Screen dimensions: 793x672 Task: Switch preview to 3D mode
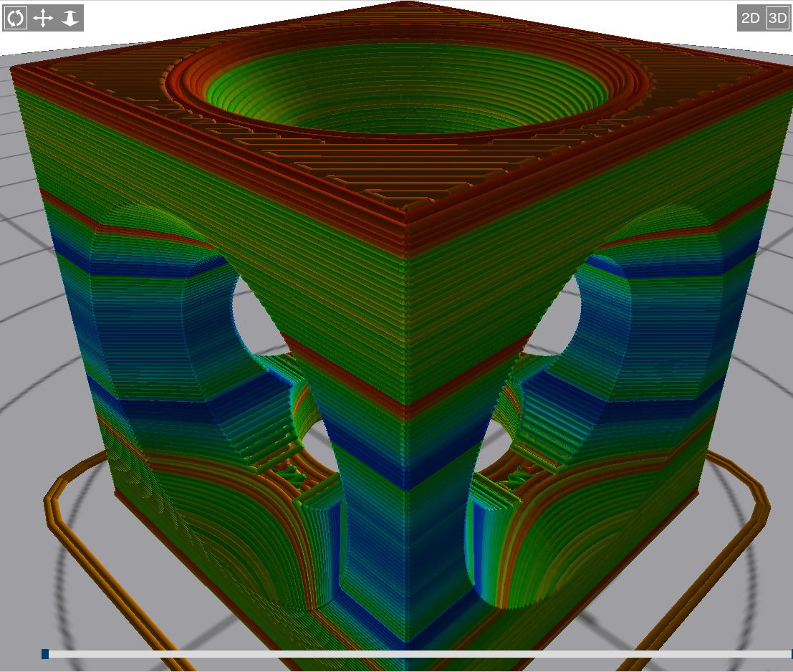coord(777,19)
